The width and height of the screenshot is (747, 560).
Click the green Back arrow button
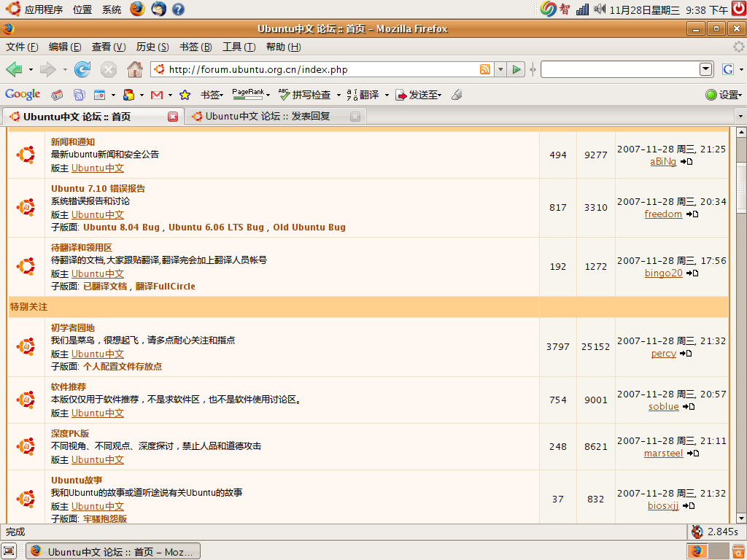pyautogui.click(x=15, y=69)
